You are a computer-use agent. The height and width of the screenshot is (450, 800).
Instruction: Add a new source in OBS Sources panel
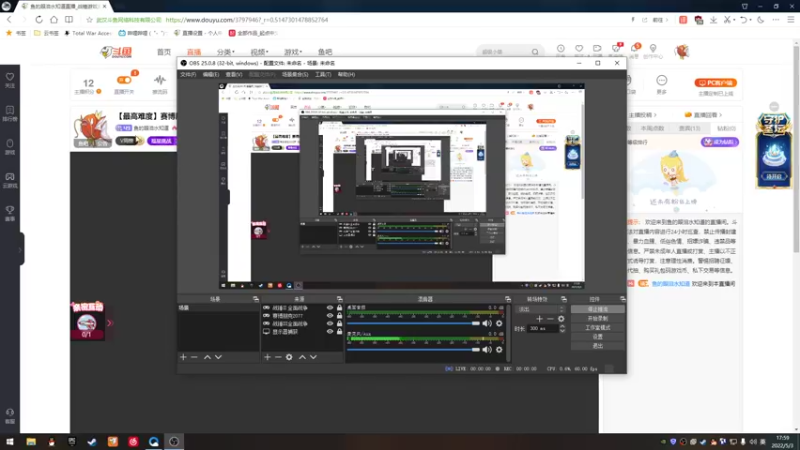pyautogui.click(x=267, y=357)
